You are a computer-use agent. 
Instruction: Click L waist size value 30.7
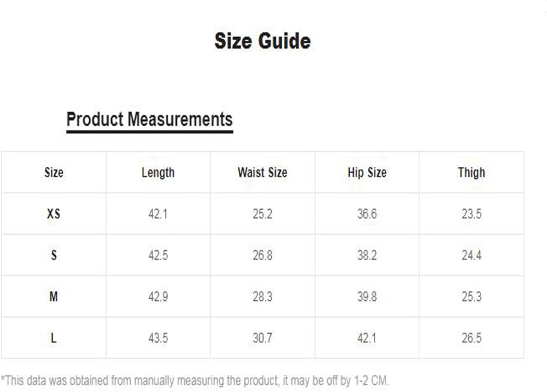point(262,338)
